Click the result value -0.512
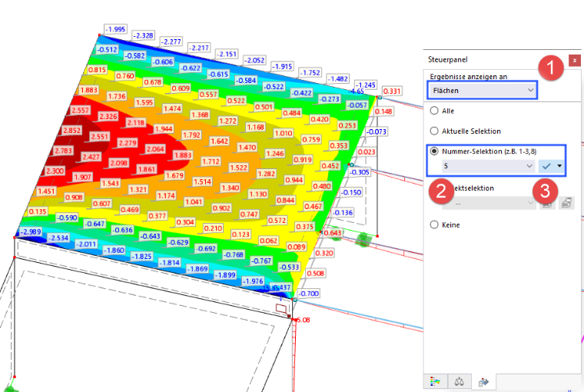584x392 pixels. coord(108,49)
